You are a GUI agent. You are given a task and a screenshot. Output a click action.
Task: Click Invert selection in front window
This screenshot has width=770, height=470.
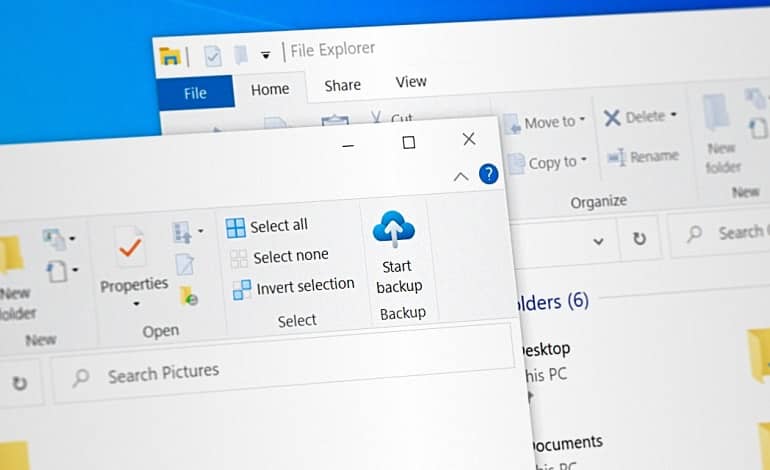click(293, 288)
